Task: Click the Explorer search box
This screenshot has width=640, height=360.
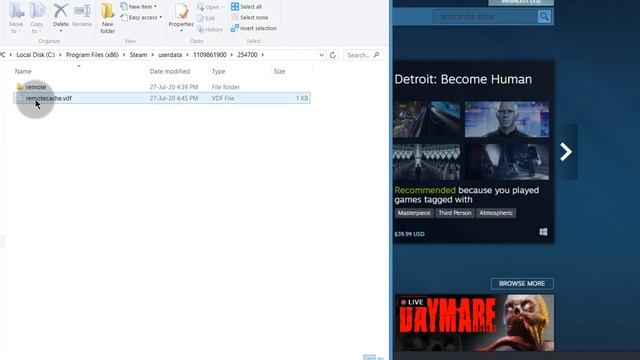Action: click(363, 55)
